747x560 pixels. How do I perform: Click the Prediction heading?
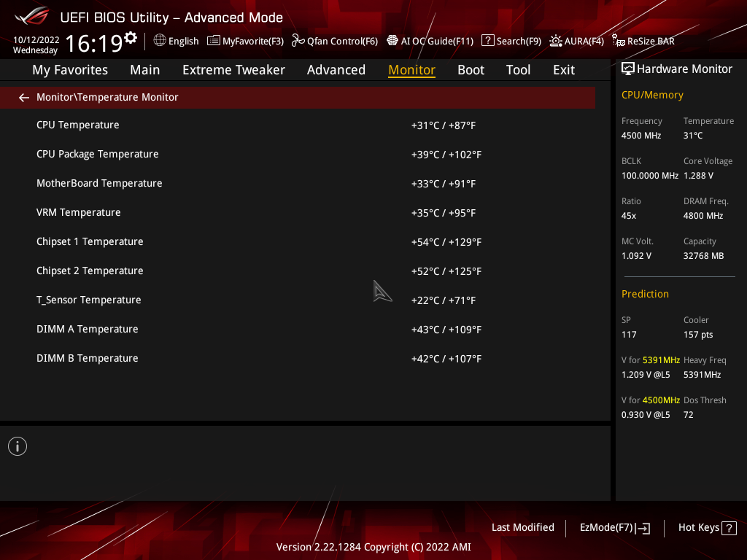coord(645,295)
